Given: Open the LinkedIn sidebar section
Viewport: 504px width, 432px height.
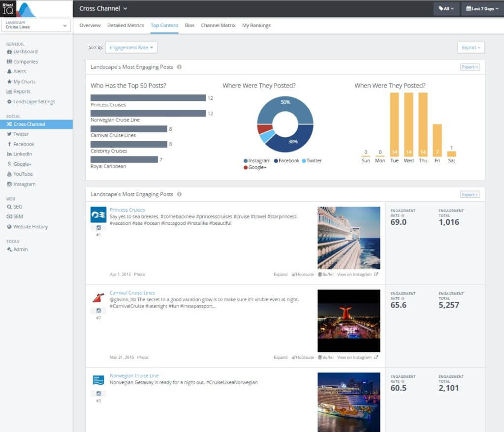Looking at the screenshot, I should pos(19,154).
